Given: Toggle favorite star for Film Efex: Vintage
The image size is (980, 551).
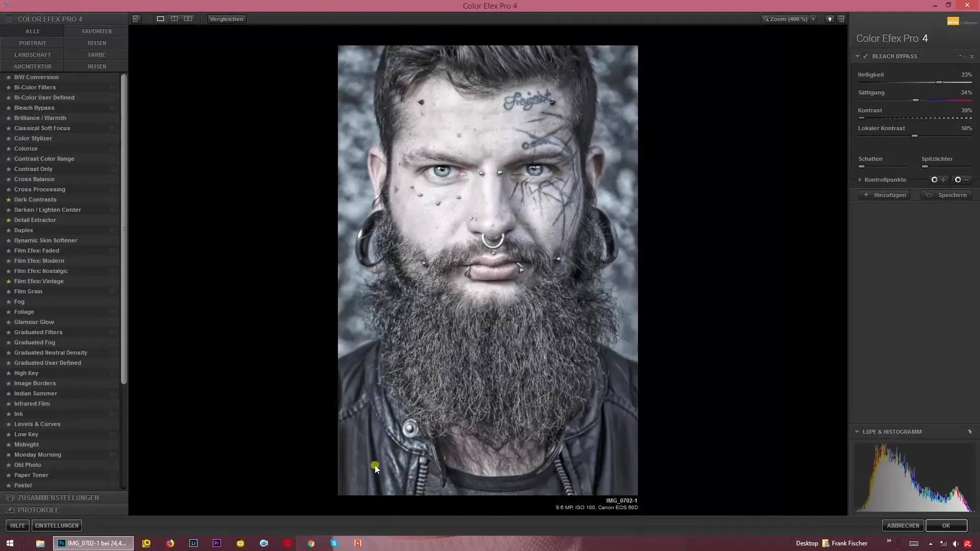Looking at the screenshot, I should [x=8, y=281].
